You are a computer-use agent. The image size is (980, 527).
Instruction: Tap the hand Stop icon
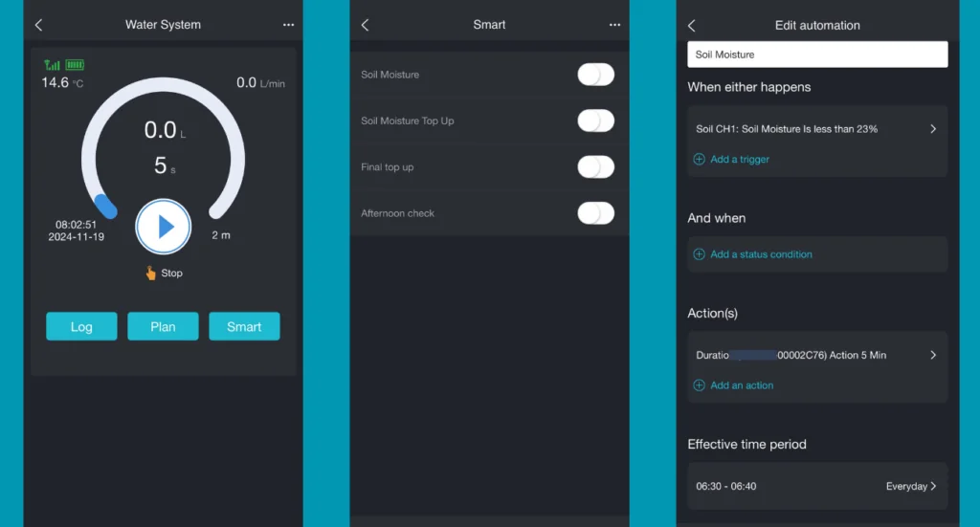pos(150,274)
